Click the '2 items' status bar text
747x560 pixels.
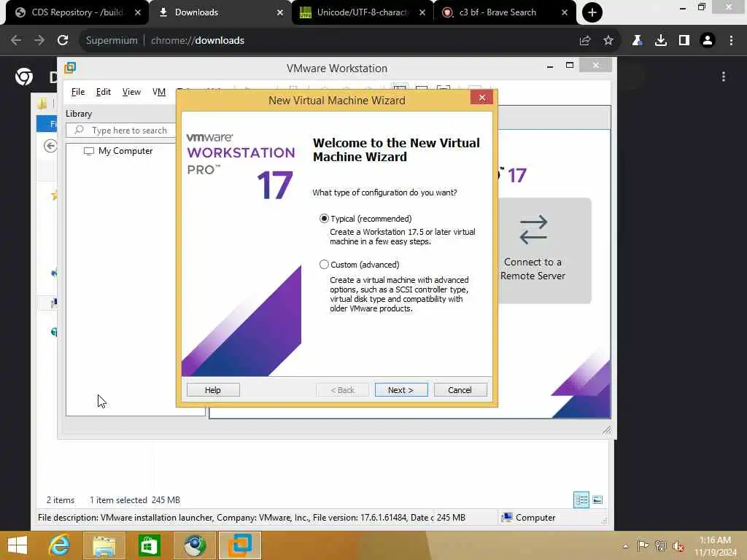(x=61, y=500)
